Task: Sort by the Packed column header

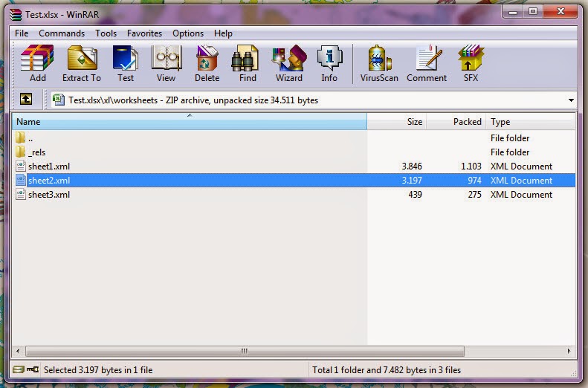Action: [x=456, y=121]
